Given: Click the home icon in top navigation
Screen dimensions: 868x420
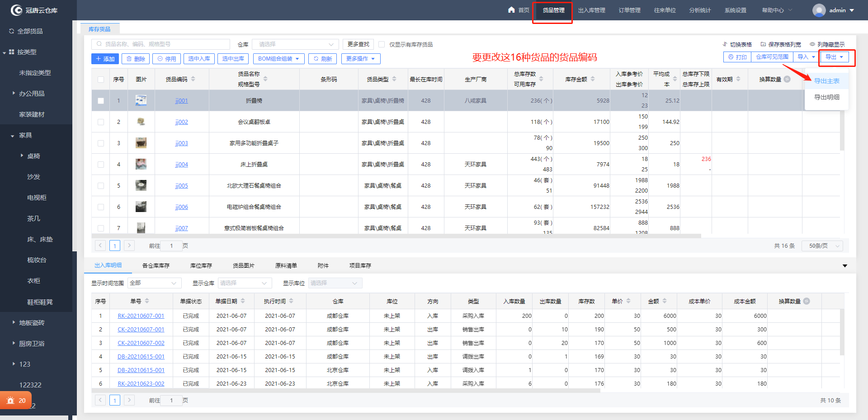Looking at the screenshot, I should coord(511,9).
